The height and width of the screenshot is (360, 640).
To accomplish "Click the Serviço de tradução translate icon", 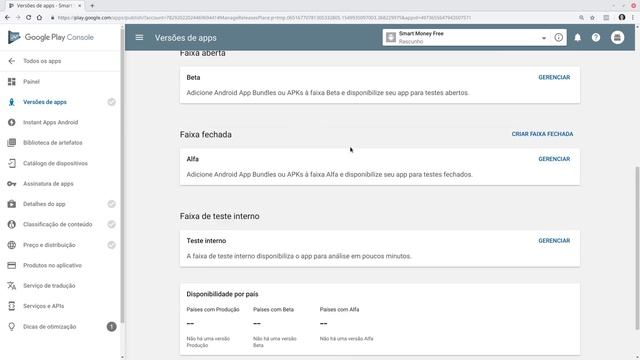I will click(x=11, y=286).
